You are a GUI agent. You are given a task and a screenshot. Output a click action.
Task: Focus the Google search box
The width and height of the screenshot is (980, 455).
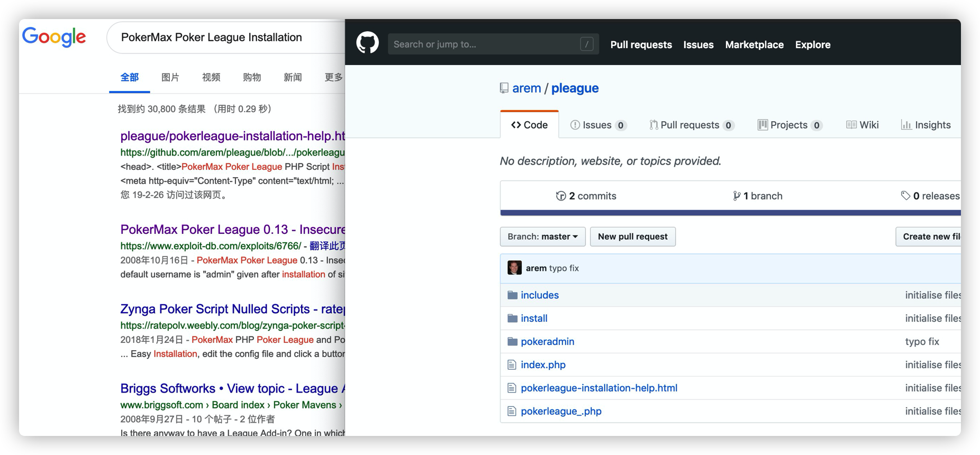pos(226,37)
